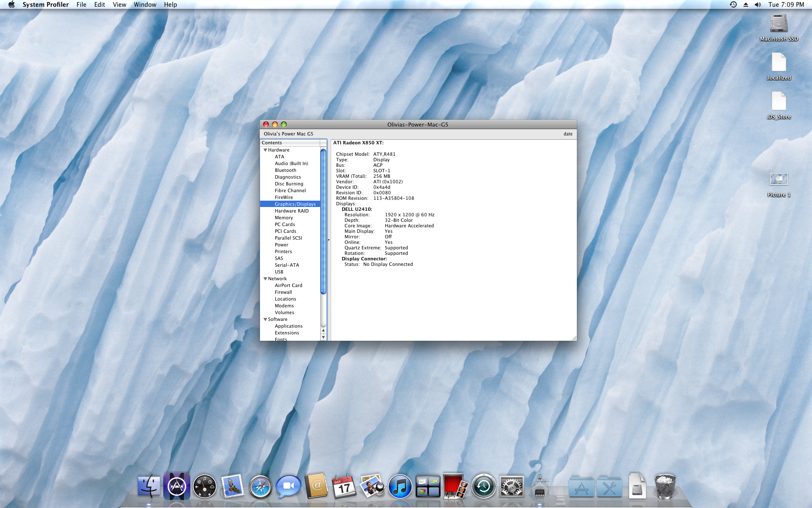
Task: Open the Trash in the dock
Action: click(x=664, y=487)
